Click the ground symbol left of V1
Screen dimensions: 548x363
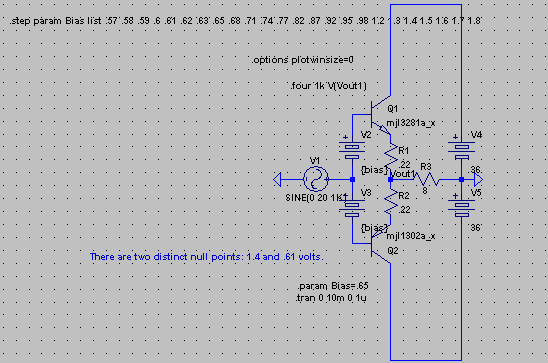pos(277,179)
